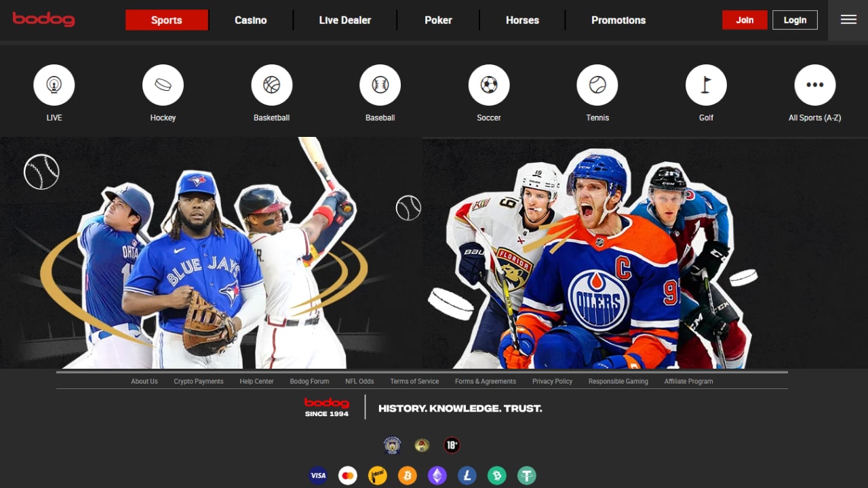Click the gold seal badge
Screen dimensions: 868x488
pyautogui.click(x=422, y=445)
